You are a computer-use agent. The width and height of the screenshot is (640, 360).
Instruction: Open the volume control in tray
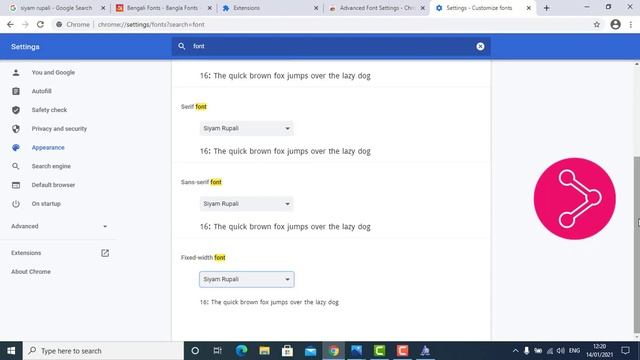pyautogui.click(x=561, y=351)
